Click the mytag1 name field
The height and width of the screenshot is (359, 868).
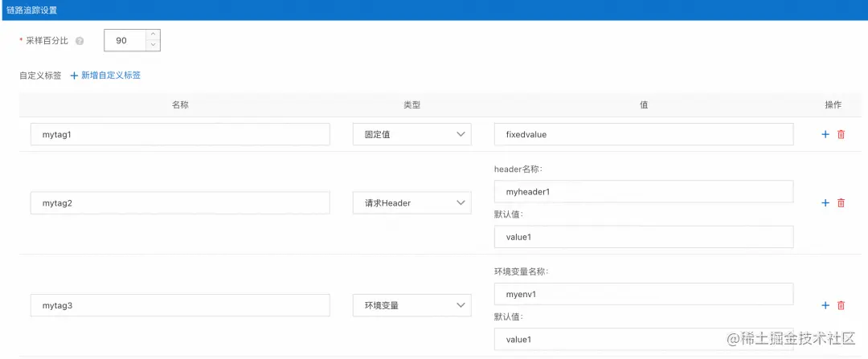pos(180,134)
